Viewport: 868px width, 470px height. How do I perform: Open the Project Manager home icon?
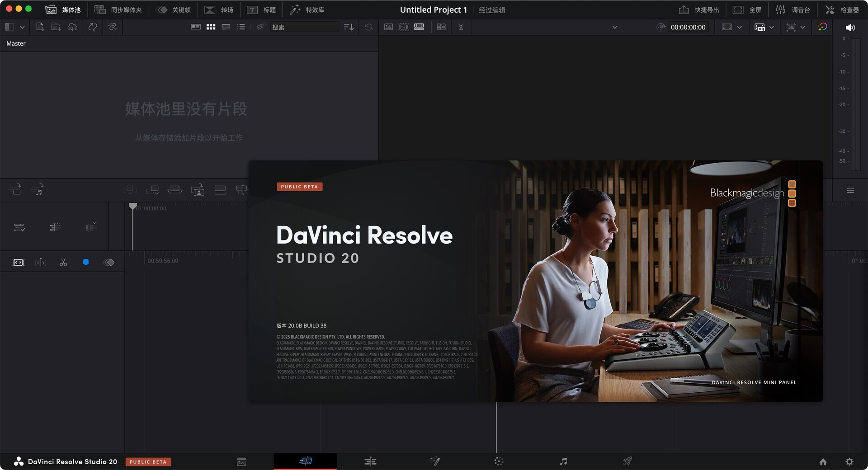pyautogui.click(x=823, y=462)
